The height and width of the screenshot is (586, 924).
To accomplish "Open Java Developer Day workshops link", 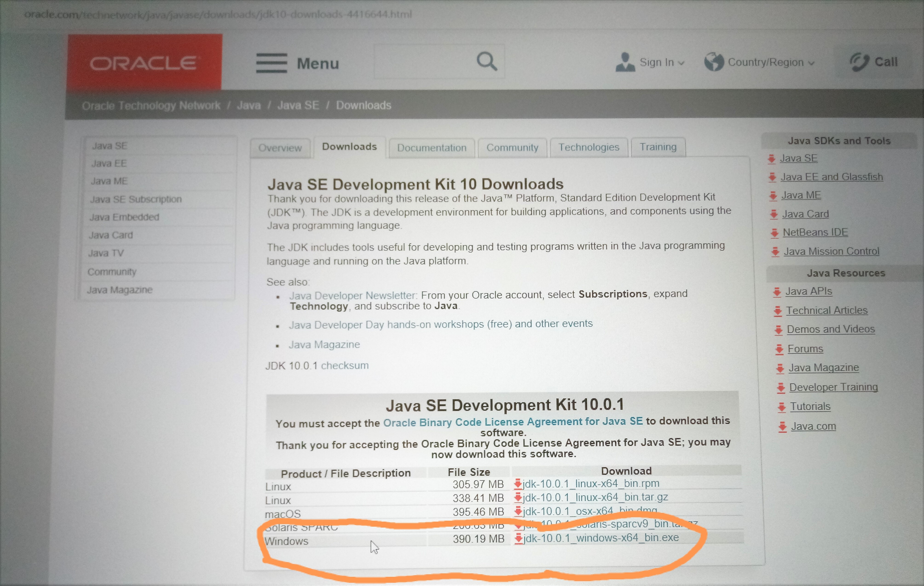I will pos(441,325).
